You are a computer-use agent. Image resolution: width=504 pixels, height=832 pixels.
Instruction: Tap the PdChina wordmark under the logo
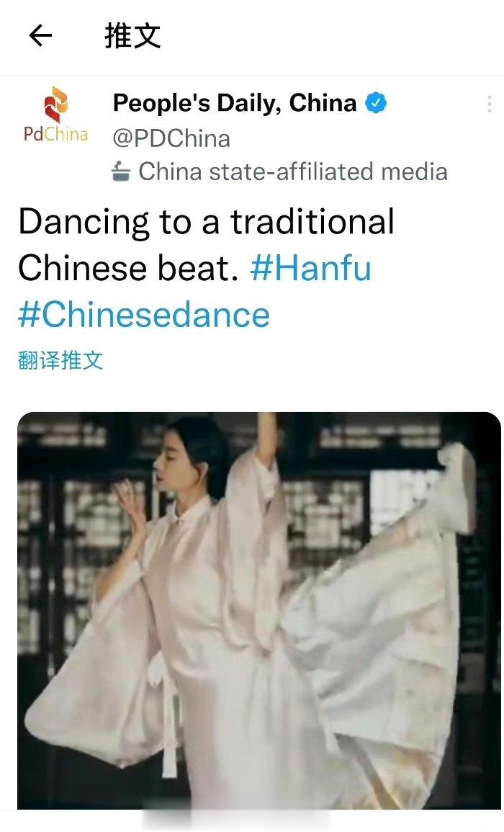[55, 134]
